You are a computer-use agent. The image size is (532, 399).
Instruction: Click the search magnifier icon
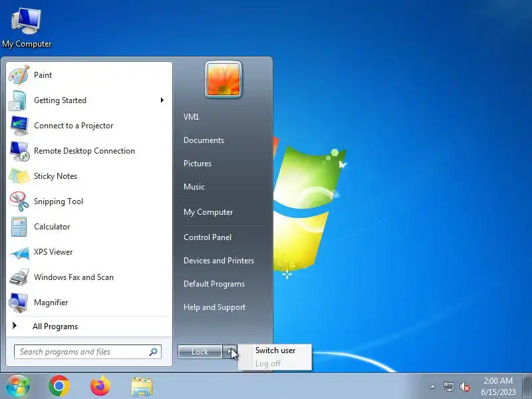(153, 352)
